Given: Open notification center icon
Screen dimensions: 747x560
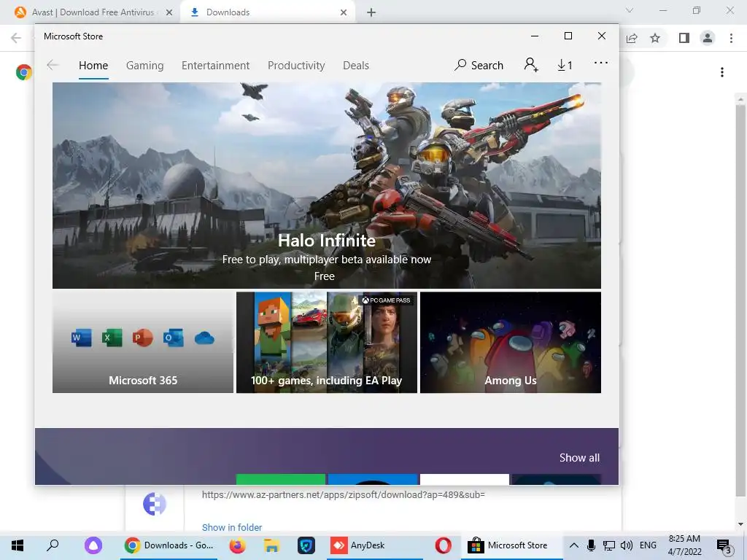Looking at the screenshot, I should tap(724, 545).
